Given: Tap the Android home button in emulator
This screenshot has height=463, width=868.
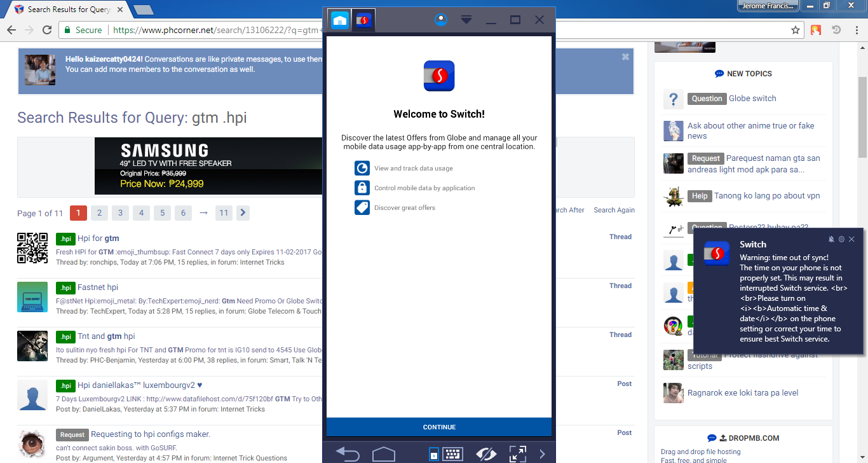Looking at the screenshot, I should (384, 454).
